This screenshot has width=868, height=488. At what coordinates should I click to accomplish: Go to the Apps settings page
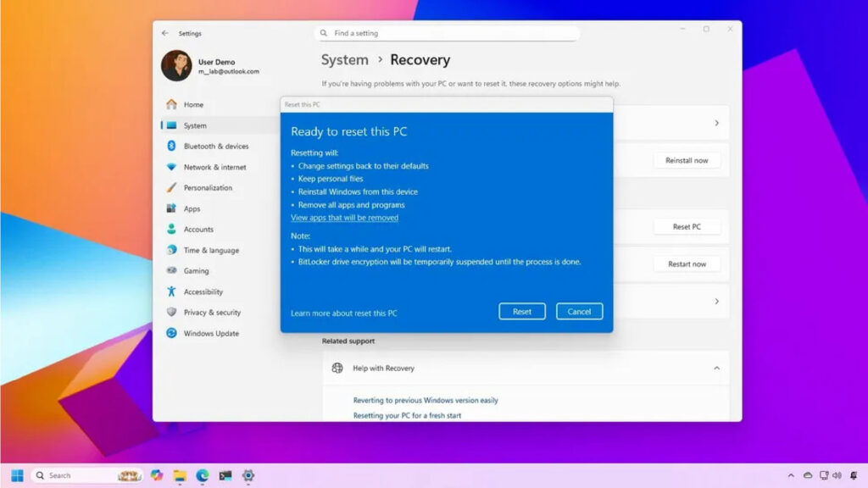192,208
